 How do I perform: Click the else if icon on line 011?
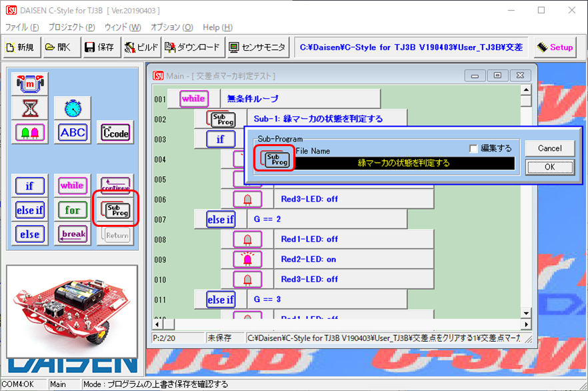(x=221, y=300)
